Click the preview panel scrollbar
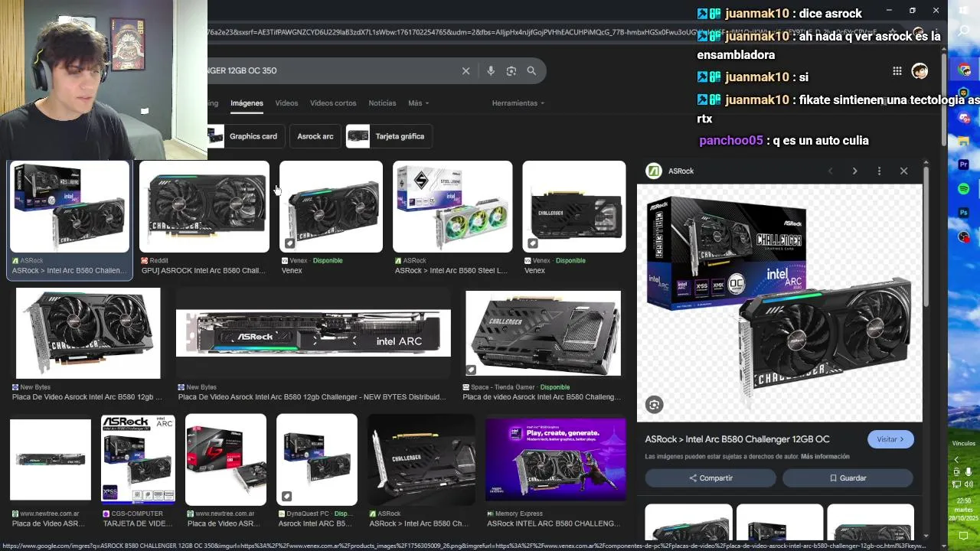 tap(926, 237)
